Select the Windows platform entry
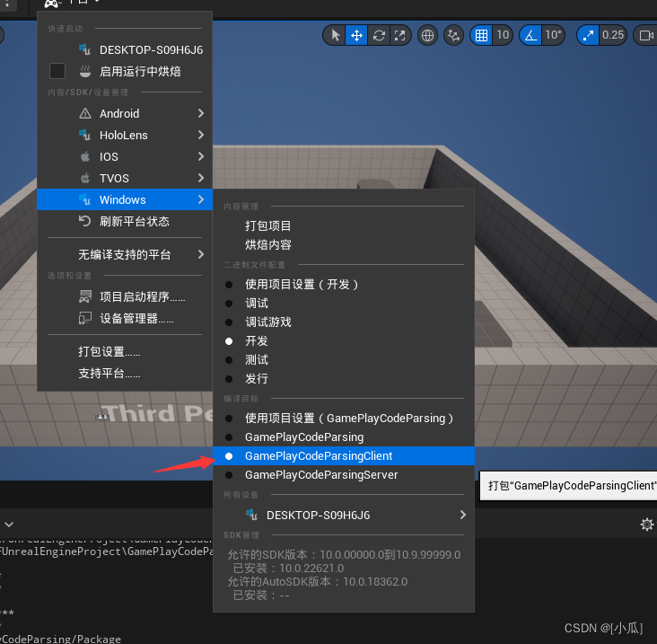657x644 pixels. pyautogui.click(x=125, y=199)
